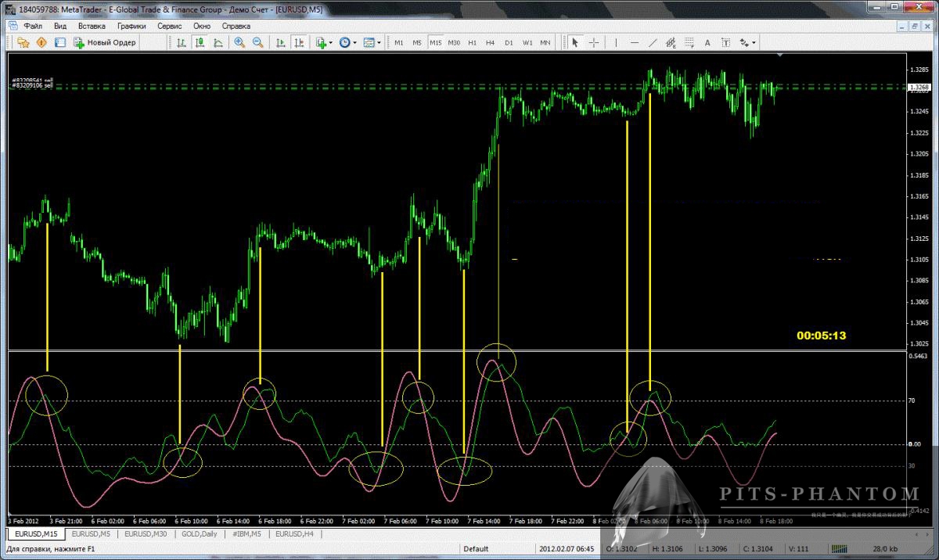Zoom out of the chart
The width and height of the screenshot is (939, 560).
[x=257, y=42]
